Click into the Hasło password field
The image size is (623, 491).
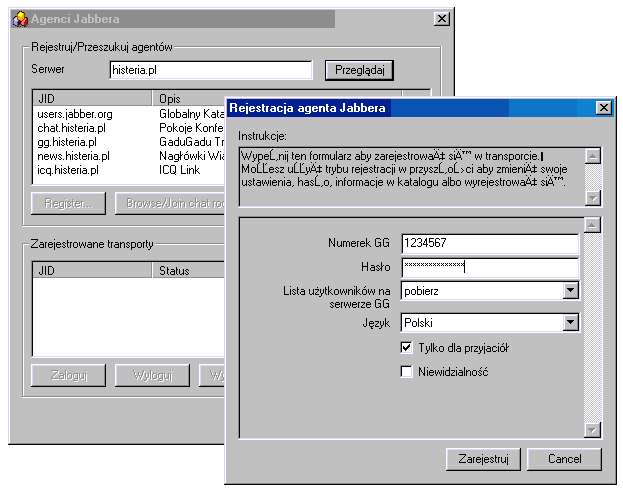[x=489, y=267]
